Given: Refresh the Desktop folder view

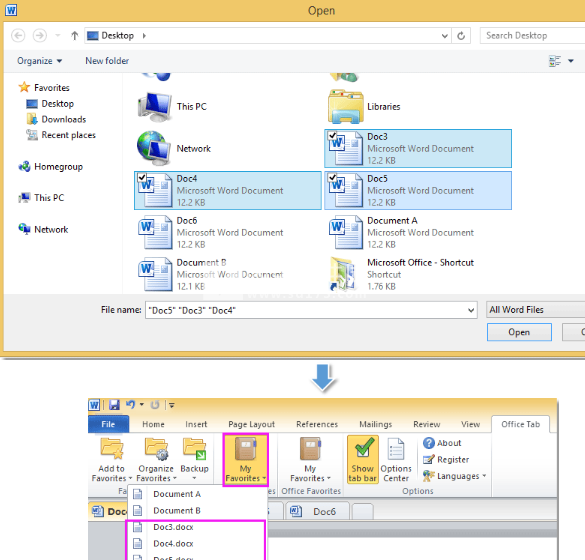Looking at the screenshot, I should click(x=461, y=35).
